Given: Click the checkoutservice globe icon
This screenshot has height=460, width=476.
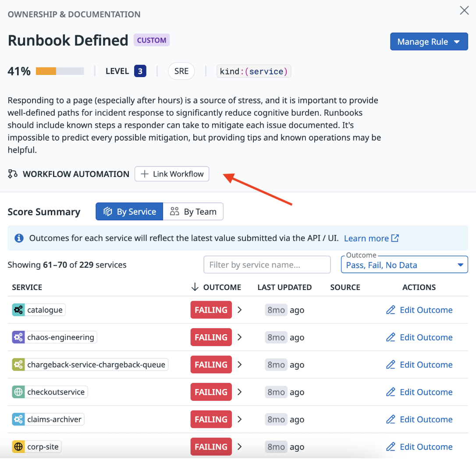Looking at the screenshot, I should click(x=18, y=392).
